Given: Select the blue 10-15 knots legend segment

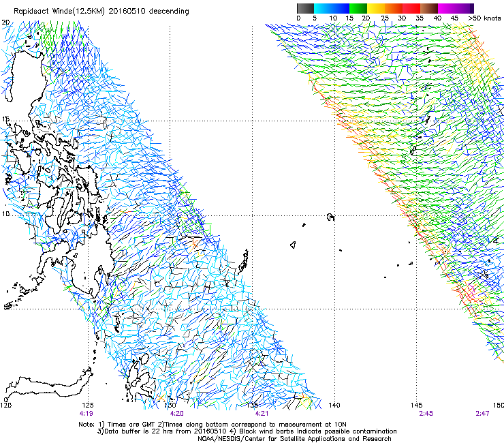Looking at the screenshot, I should pyautogui.click(x=341, y=8).
